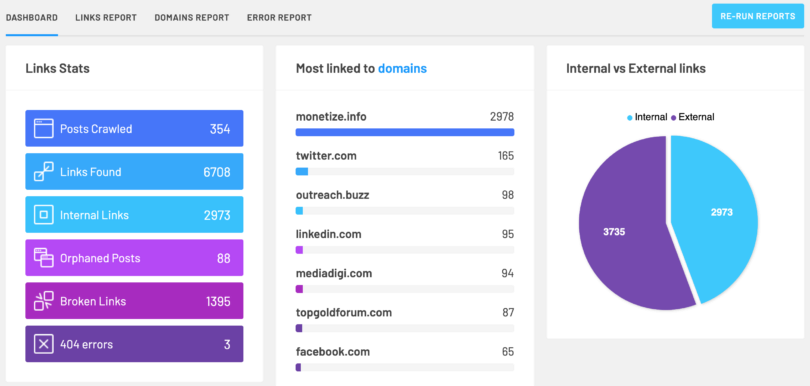This screenshot has width=810, height=386.
Task: Switch to the Domains Report tab
Action: 192,18
